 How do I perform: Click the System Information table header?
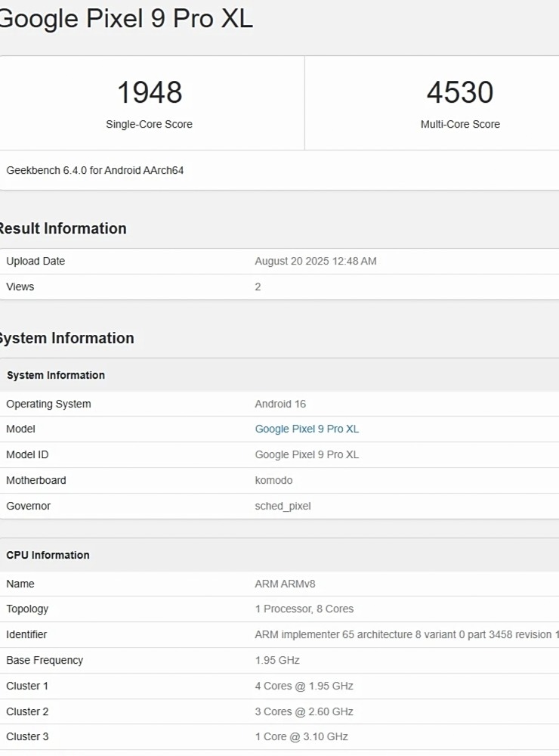pyautogui.click(x=55, y=375)
